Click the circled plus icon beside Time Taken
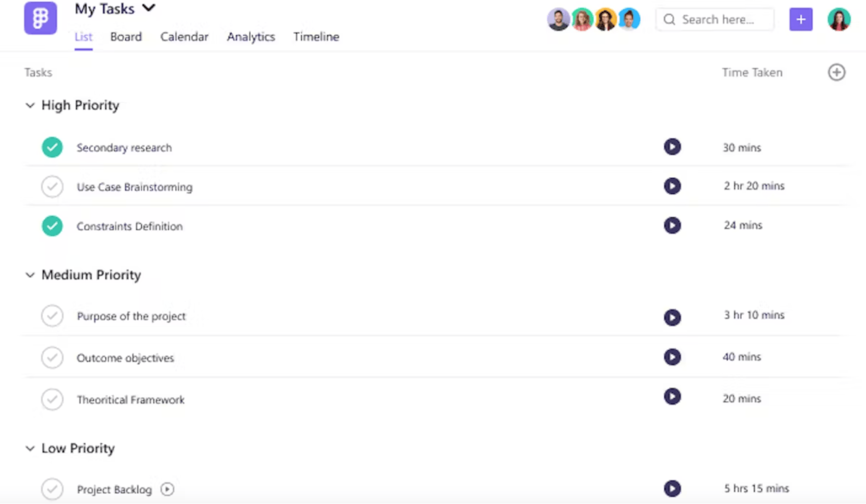The width and height of the screenshot is (866, 504). [837, 72]
